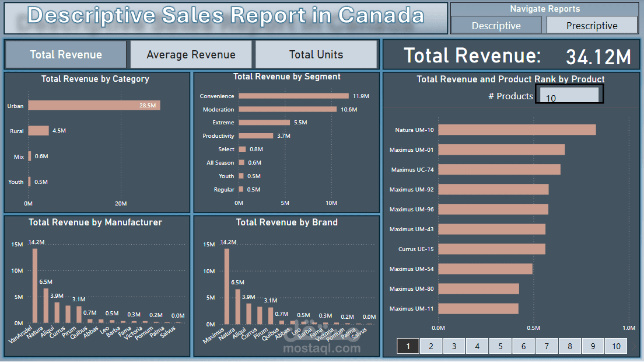Select the Moderation bar in segment chart
This screenshot has height=362, width=644.
click(286, 109)
